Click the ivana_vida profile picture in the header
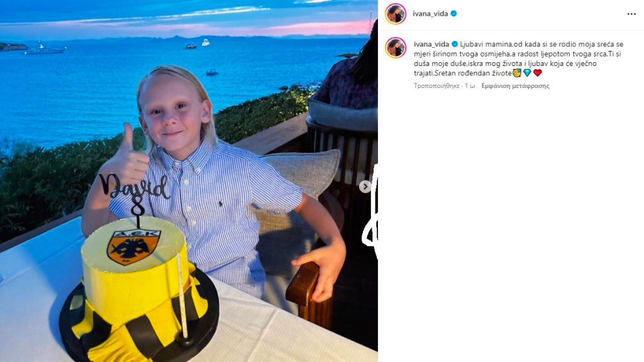 tap(396, 14)
